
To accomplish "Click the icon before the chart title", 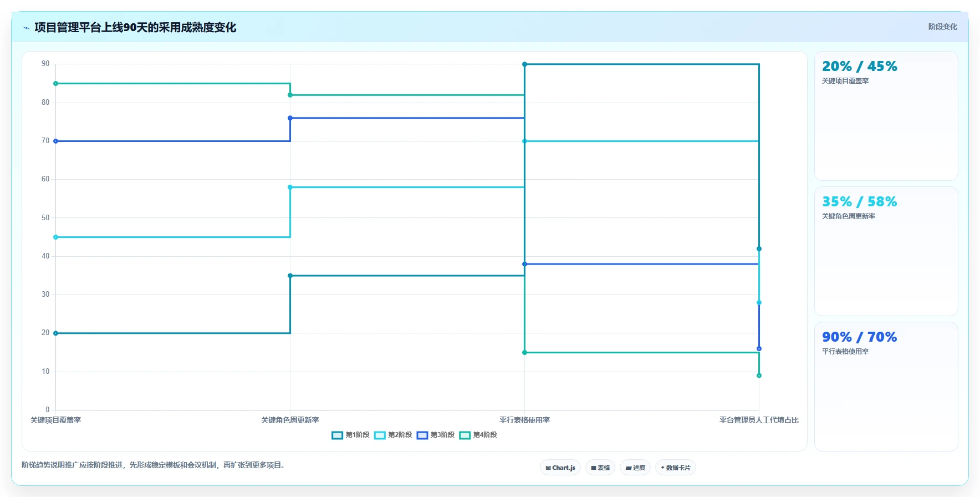I will (26, 28).
